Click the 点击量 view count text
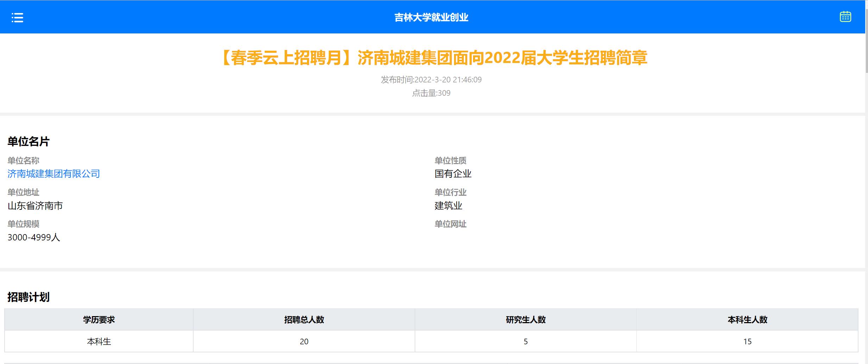 (x=431, y=93)
